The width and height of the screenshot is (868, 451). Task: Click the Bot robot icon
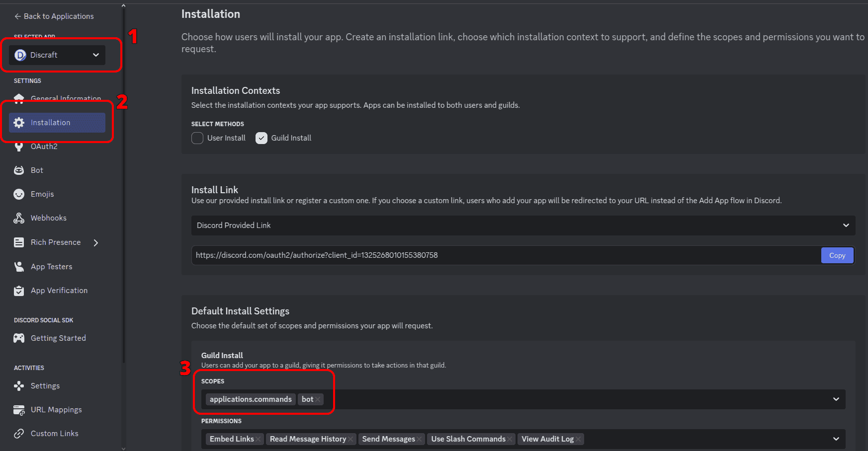[x=19, y=170]
